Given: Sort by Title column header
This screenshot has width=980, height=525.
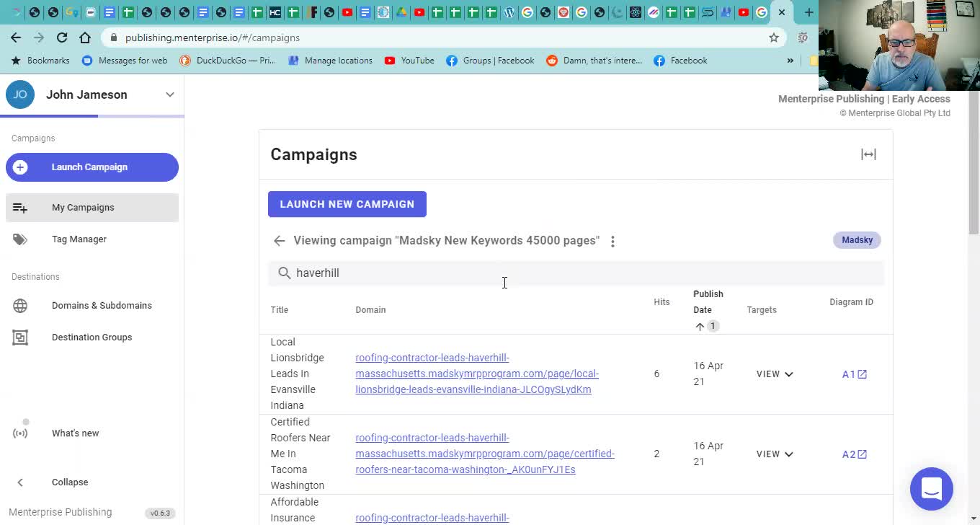Looking at the screenshot, I should 280,310.
